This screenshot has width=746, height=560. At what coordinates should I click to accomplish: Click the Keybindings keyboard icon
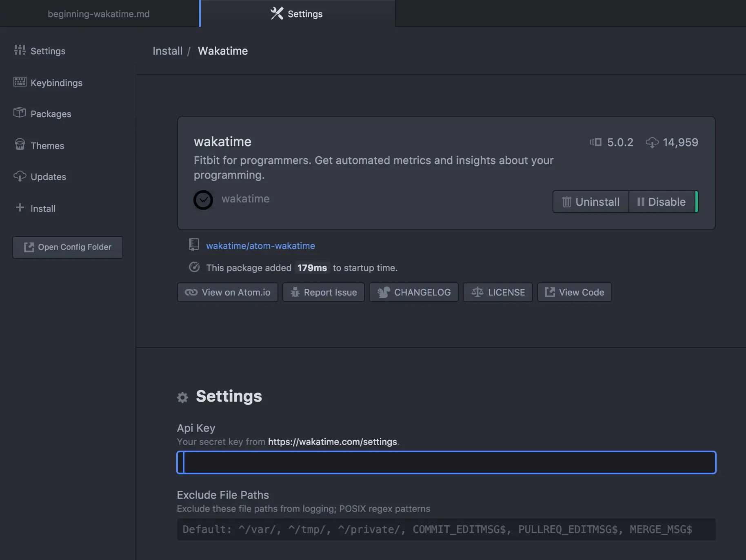coord(20,82)
